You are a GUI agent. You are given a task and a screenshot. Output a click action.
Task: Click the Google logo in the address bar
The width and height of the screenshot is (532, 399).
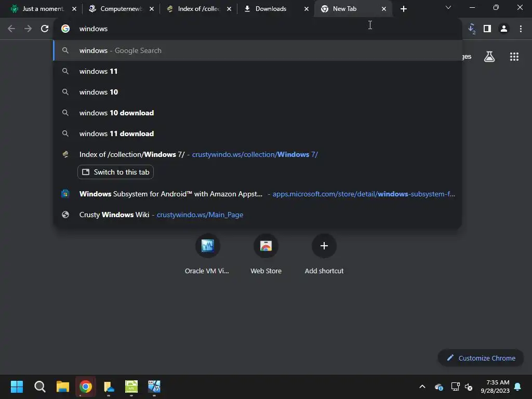click(65, 29)
